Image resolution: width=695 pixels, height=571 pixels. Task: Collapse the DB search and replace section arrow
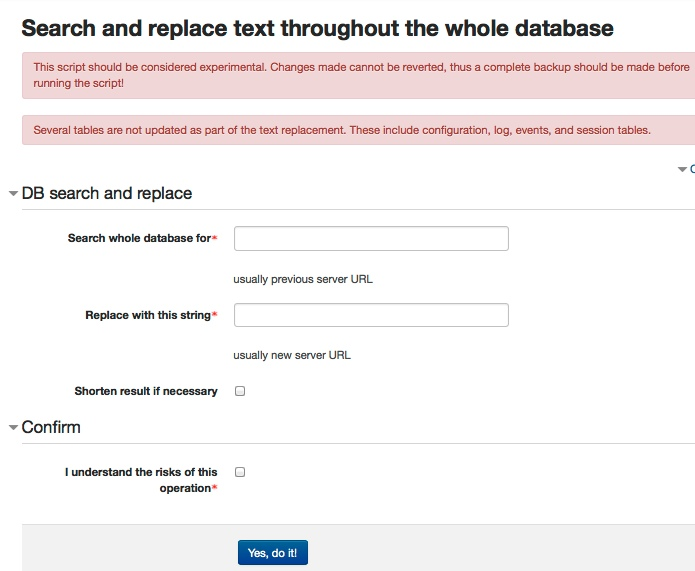13,194
